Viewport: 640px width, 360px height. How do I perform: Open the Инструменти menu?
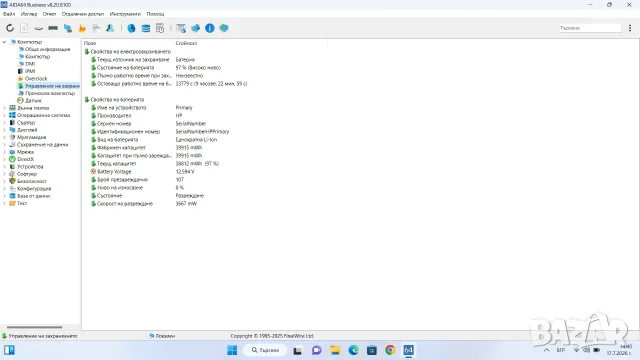click(125, 14)
